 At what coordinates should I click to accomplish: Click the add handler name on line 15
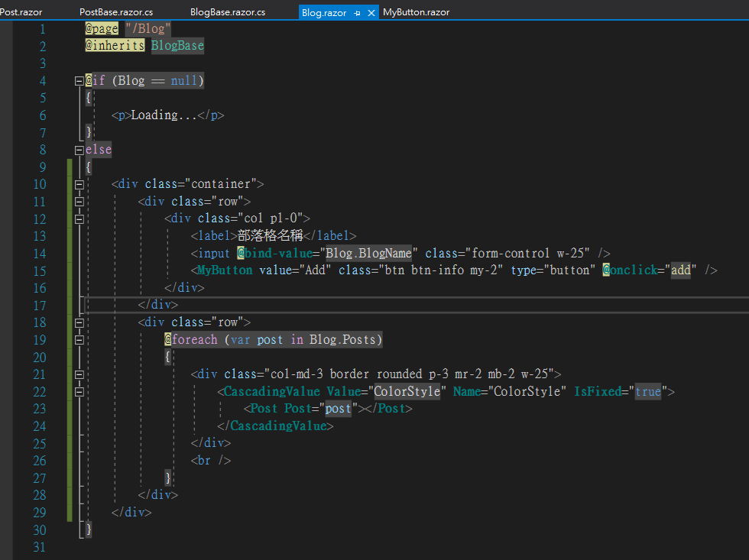click(x=681, y=270)
